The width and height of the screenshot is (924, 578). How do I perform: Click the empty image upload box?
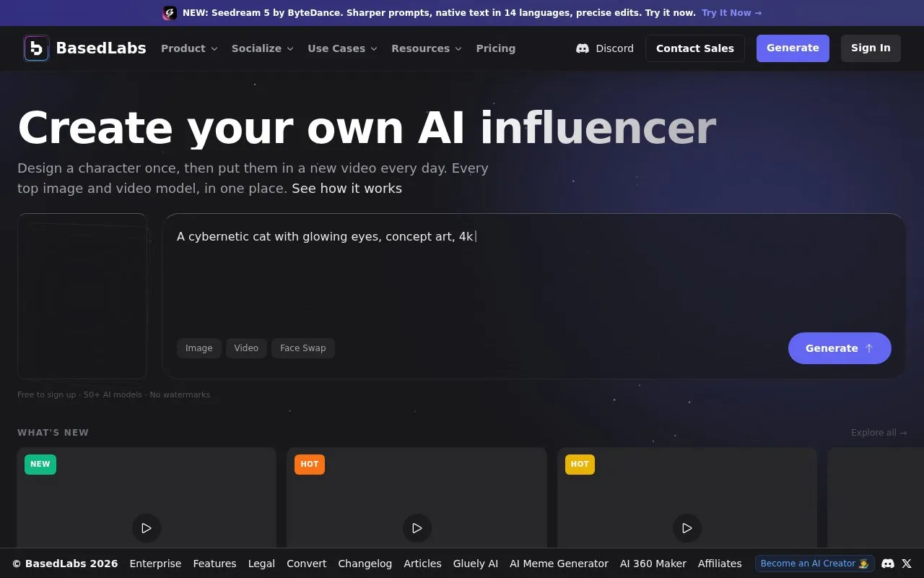[82, 296]
